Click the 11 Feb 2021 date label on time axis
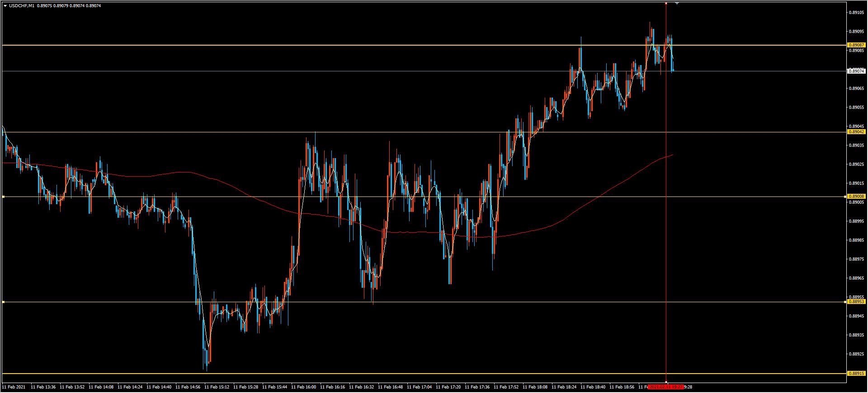Screen dimensions: 868x393 point(14,387)
